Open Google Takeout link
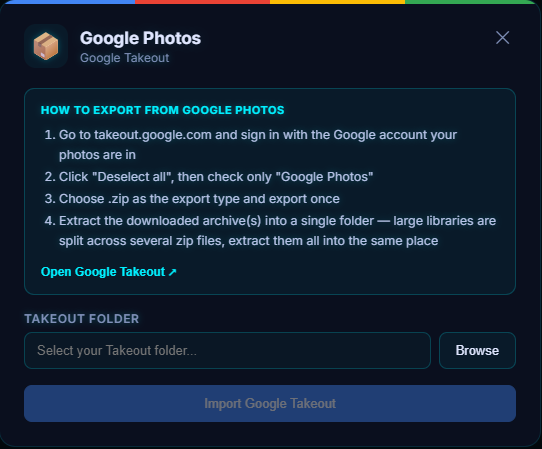542x449 pixels. tap(109, 272)
